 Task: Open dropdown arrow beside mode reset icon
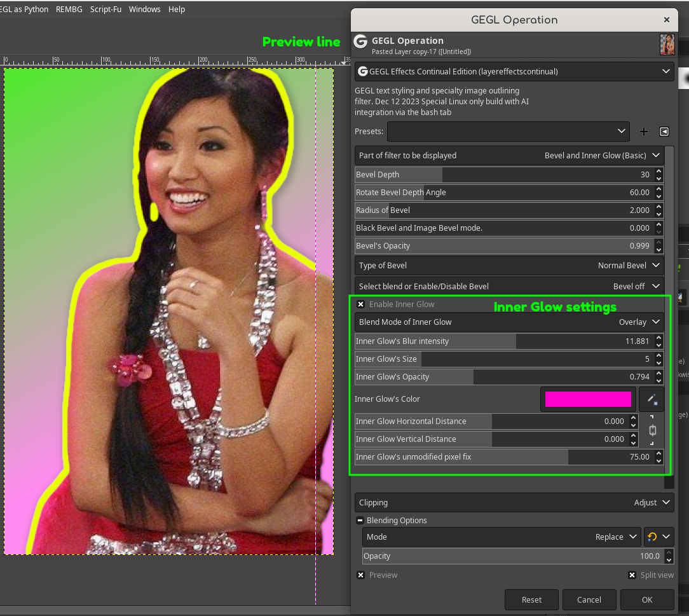[667, 537]
